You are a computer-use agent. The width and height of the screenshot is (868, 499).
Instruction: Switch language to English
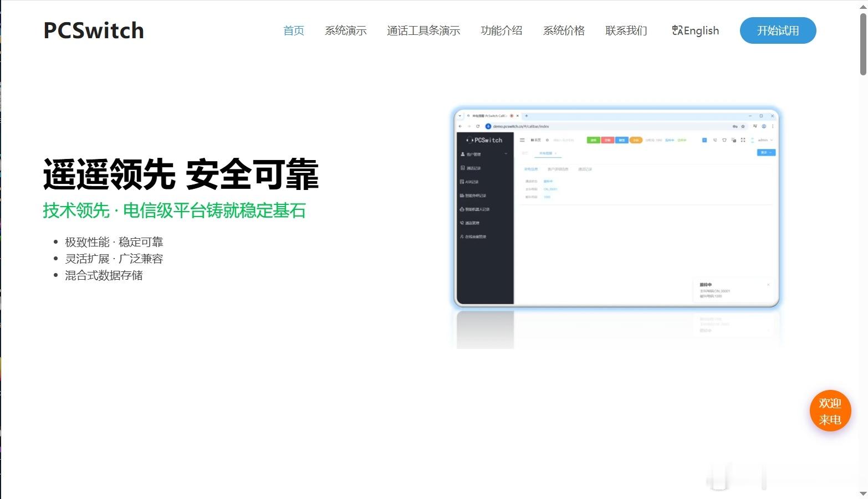[x=695, y=30]
